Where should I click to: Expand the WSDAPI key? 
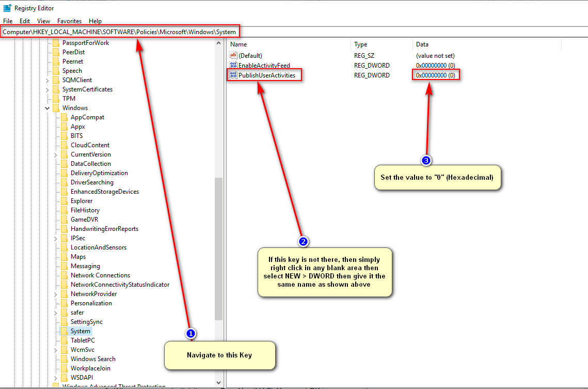56,378
